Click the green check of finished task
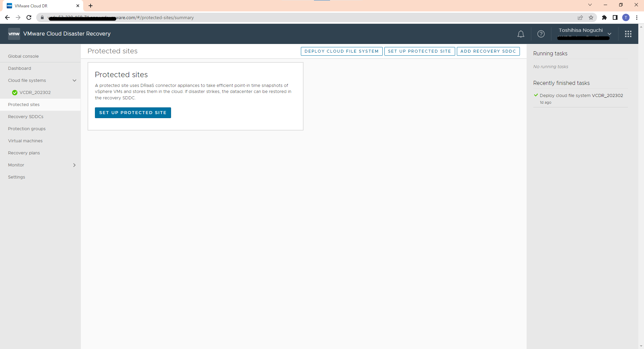This screenshot has height=349, width=644. tap(536, 95)
